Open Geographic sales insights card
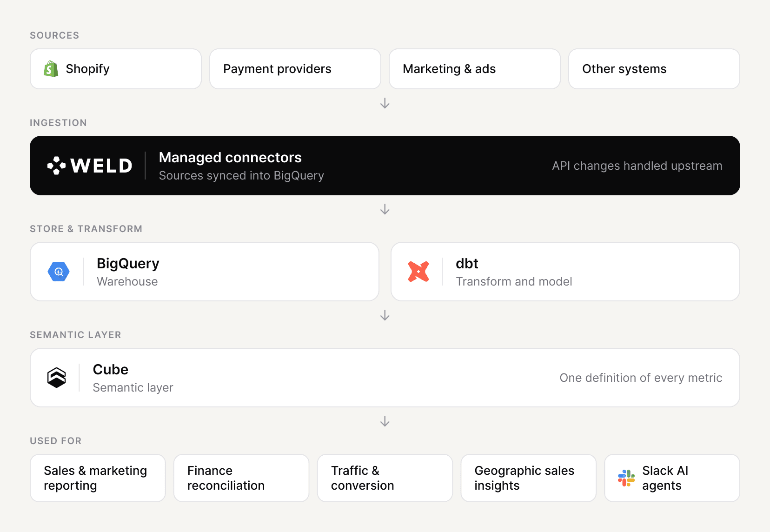 529,478
